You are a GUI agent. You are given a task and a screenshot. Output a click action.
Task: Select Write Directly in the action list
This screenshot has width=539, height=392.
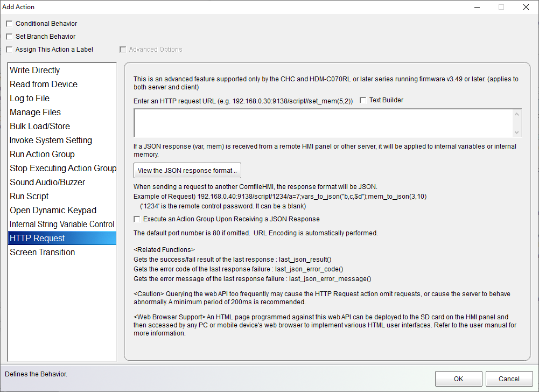click(35, 71)
